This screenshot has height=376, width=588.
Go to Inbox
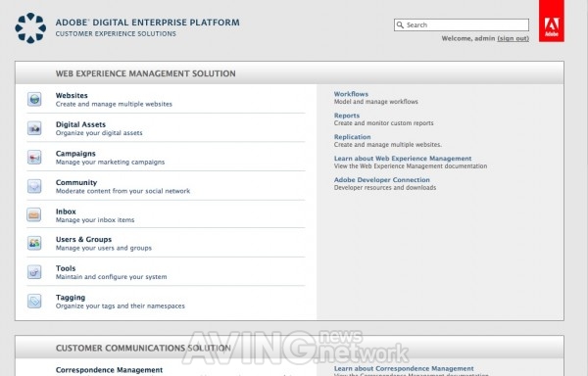coord(66,211)
